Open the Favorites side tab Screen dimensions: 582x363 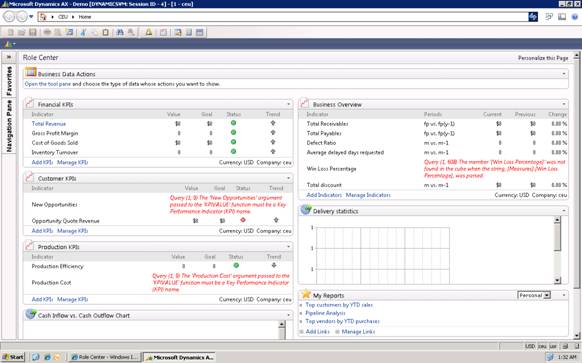click(9, 81)
